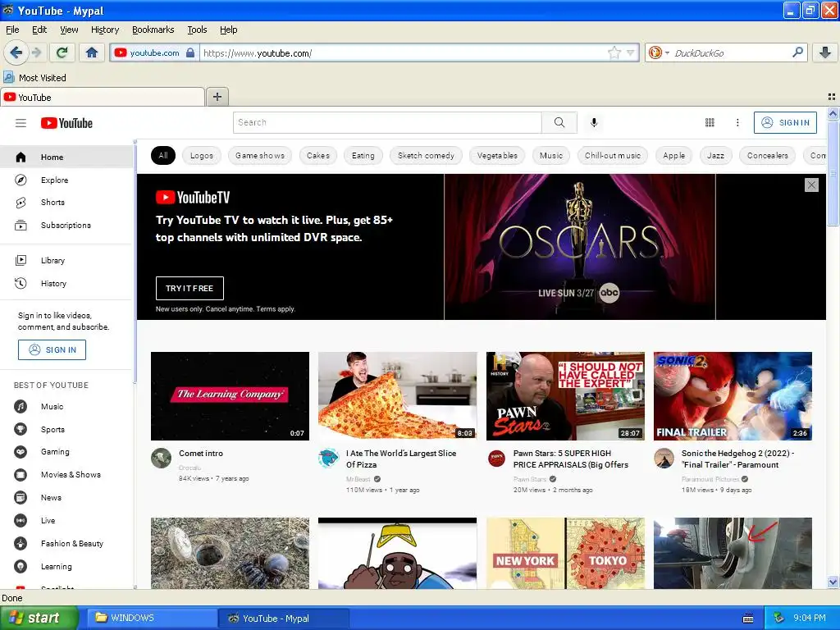Select the Chill-out music filter chip
This screenshot has height=630, width=840.
click(x=612, y=155)
